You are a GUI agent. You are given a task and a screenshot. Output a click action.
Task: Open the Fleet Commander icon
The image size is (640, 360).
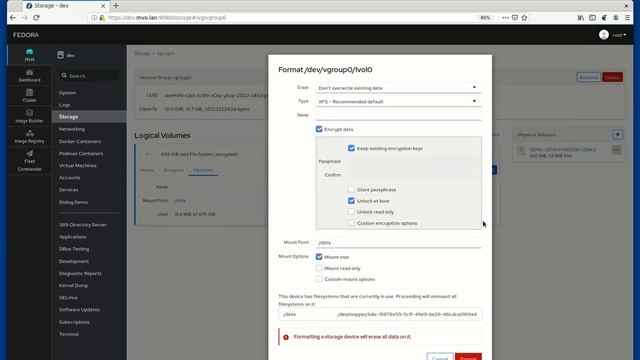[29, 153]
